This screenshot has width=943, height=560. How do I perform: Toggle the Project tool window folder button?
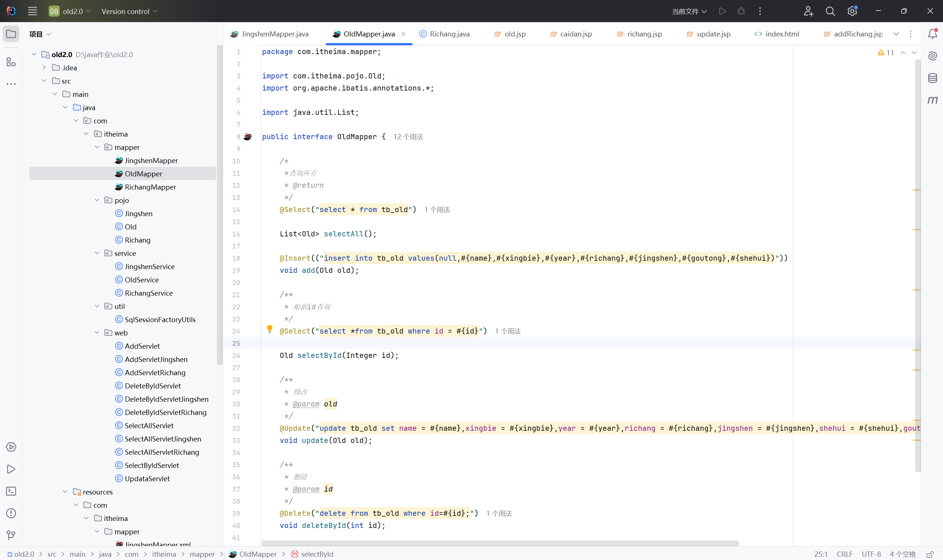click(11, 34)
